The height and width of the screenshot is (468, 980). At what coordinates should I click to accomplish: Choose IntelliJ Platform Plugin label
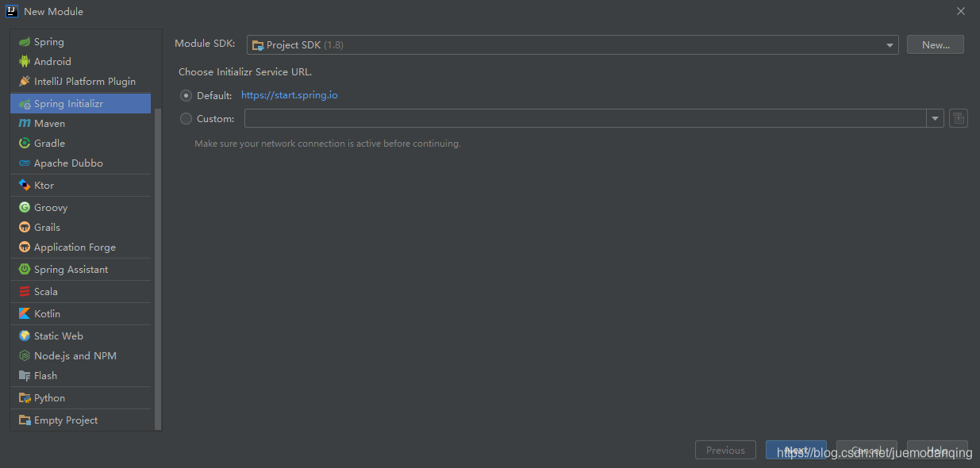pos(85,82)
